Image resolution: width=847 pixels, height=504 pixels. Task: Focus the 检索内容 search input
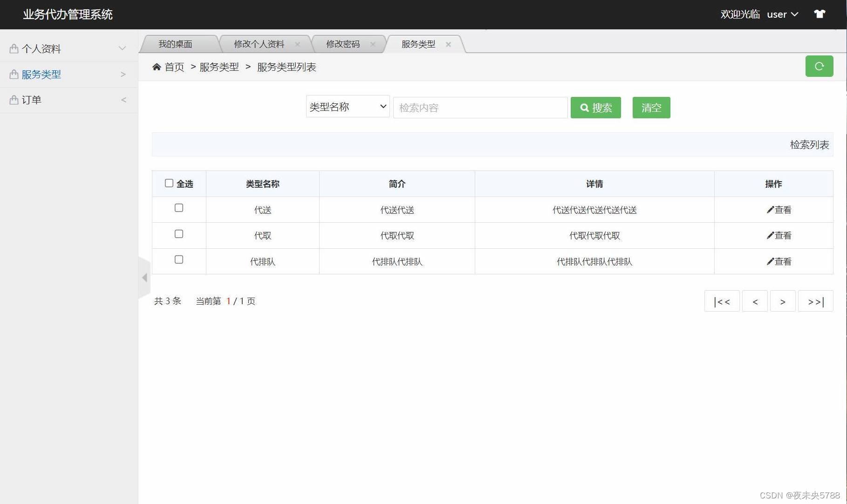[480, 108]
